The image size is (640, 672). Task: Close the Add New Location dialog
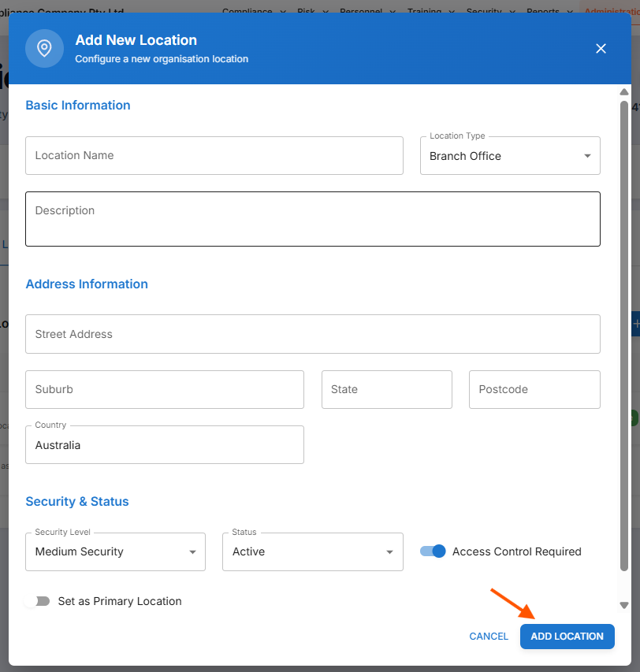click(x=601, y=49)
